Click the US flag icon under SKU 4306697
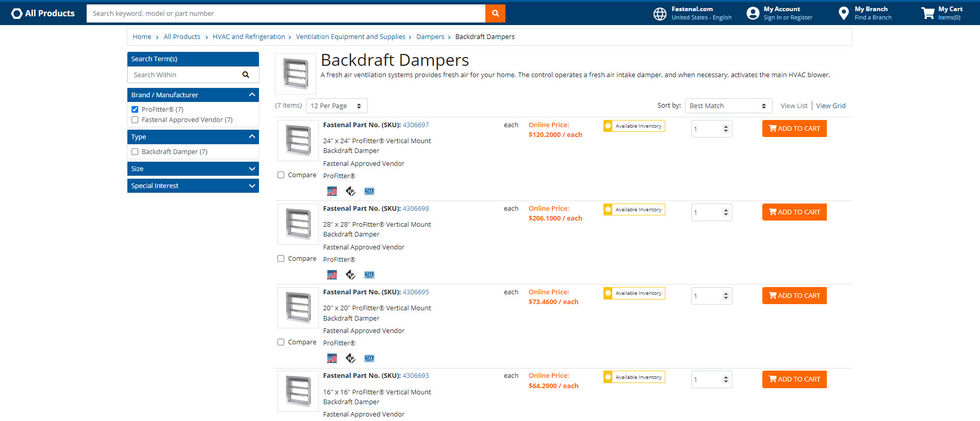The width and height of the screenshot is (980, 421). point(332,191)
